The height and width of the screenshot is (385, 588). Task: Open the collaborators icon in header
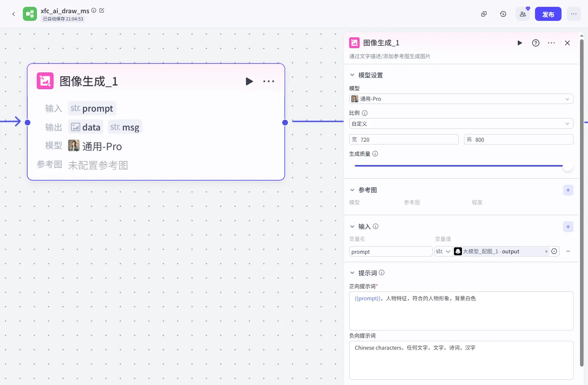(523, 14)
